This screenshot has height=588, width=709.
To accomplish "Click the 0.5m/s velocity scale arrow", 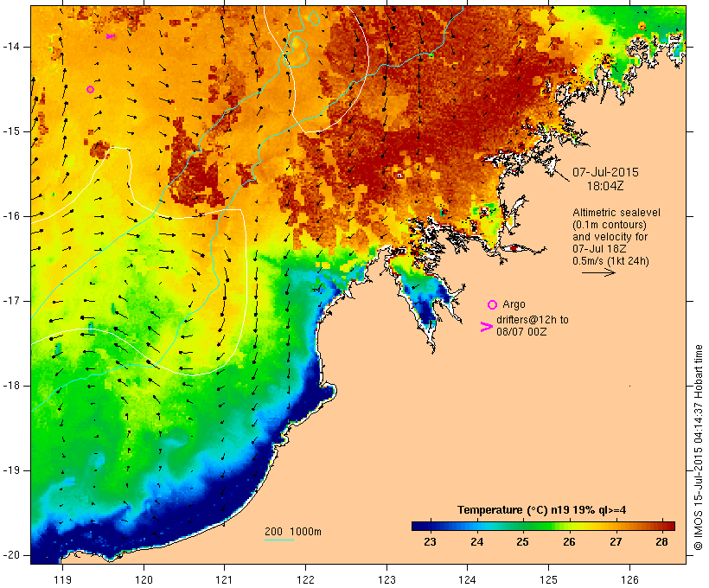I will coord(598,272).
